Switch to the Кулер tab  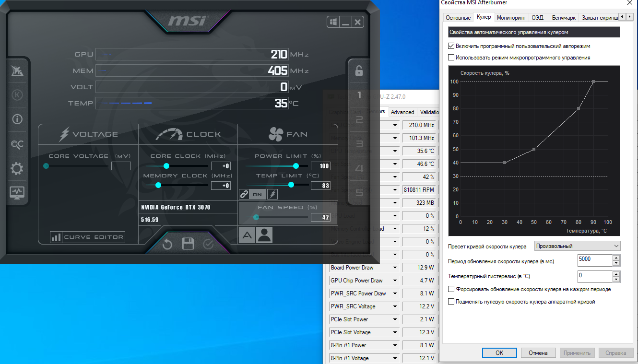point(484,17)
